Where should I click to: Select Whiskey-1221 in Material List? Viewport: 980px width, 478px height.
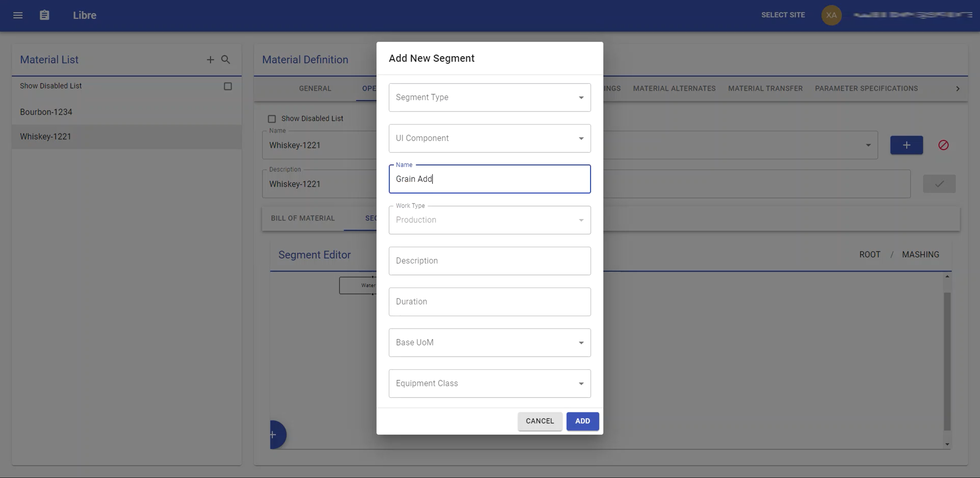click(126, 137)
